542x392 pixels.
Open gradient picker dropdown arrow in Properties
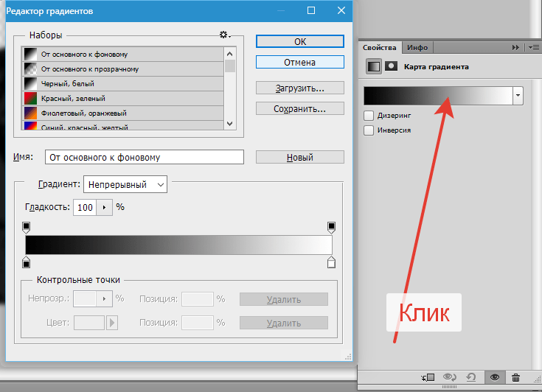518,96
